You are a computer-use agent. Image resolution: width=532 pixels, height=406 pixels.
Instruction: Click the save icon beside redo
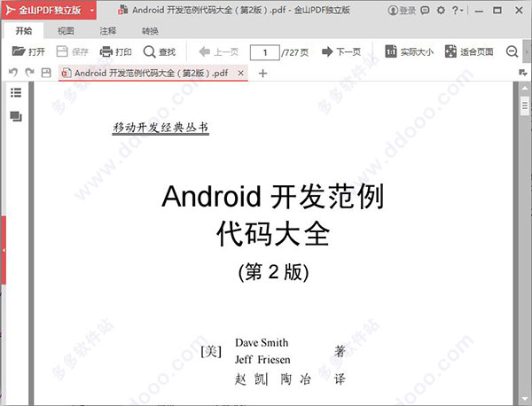point(46,73)
